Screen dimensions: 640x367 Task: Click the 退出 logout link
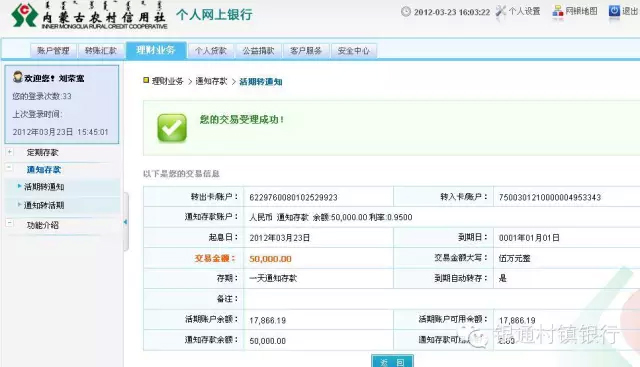630,11
